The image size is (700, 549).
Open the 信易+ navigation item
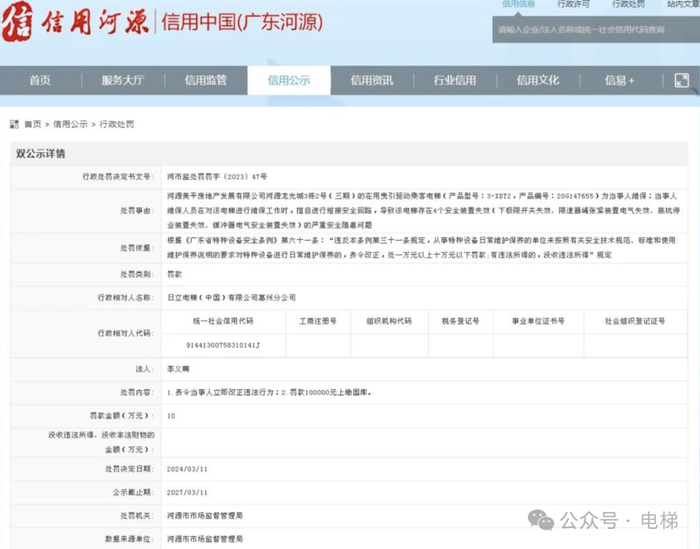click(620, 80)
